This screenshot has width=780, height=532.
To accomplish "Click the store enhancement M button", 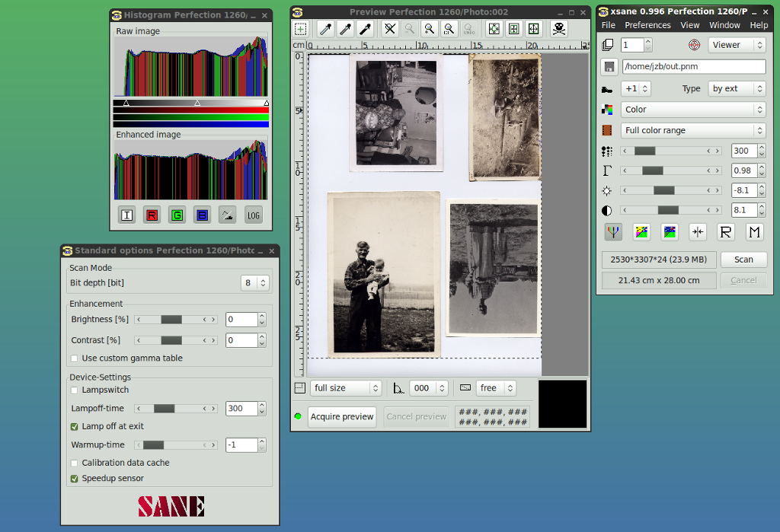I will [754, 232].
